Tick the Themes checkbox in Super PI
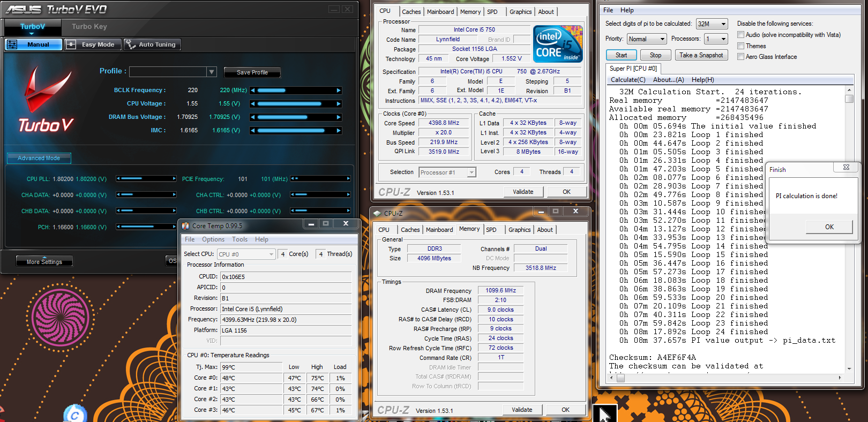Image resolution: width=868 pixels, height=422 pixels. tap(740, 46)
